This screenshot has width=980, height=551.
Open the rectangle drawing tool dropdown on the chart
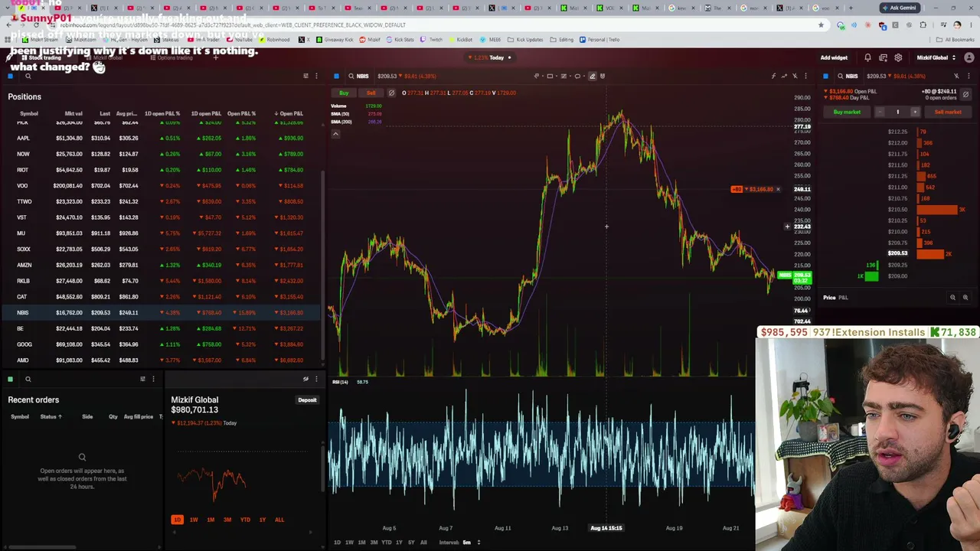pyautogui.click(x=552, y=76)
